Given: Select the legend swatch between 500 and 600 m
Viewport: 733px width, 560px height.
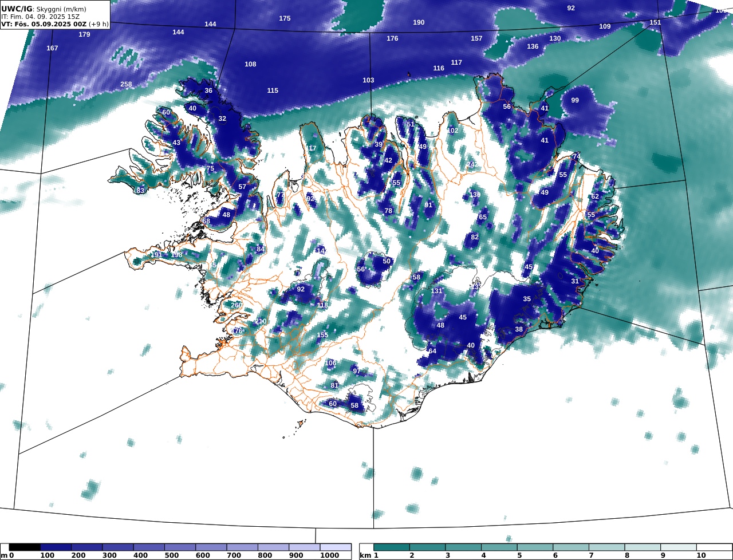Looking at the screenshot, I should click(180, 547).
